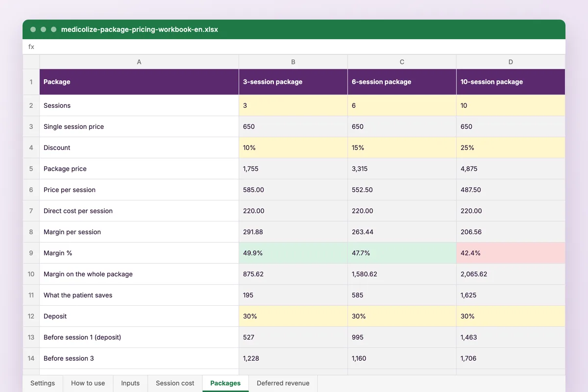Select row 9 header number

31,253
